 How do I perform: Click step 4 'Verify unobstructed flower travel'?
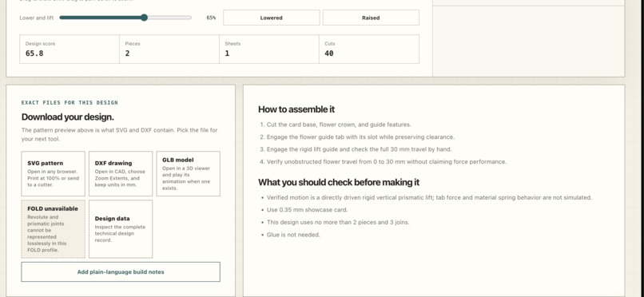tap(387, 161)
